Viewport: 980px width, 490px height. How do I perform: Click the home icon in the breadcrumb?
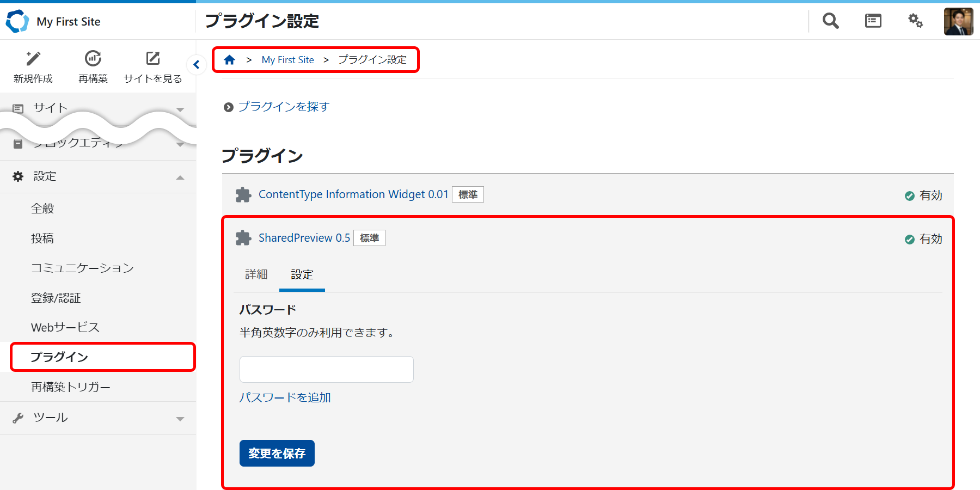tap(229, 59)
